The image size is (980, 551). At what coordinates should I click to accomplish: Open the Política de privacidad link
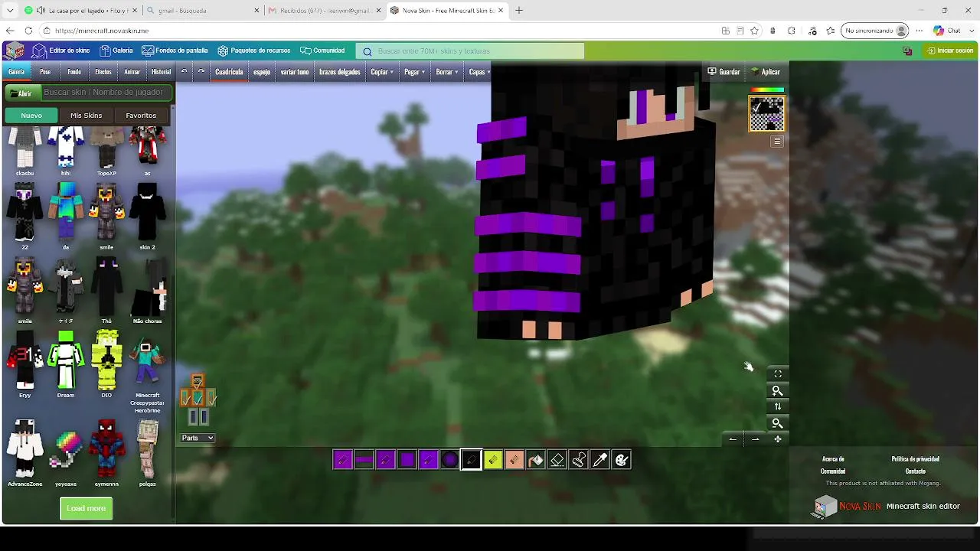[x=916, y=459]
